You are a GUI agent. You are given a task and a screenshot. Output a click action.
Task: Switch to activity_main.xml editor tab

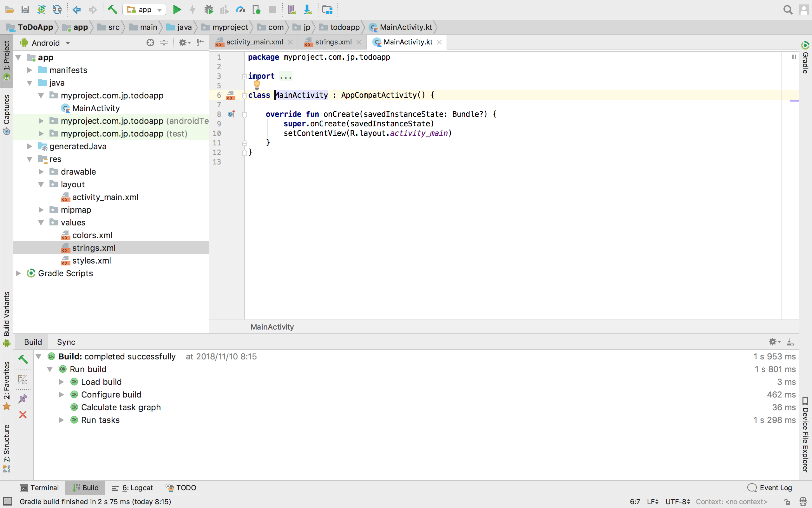click(x=254, y=42)
